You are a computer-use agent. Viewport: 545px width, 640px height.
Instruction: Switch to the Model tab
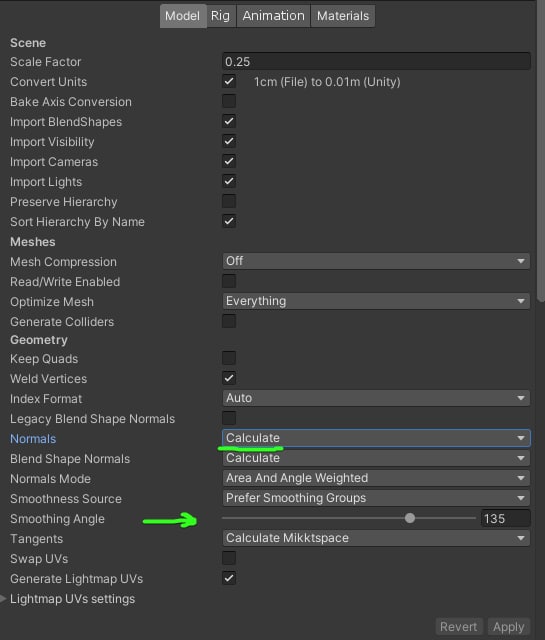pos(183,16)
